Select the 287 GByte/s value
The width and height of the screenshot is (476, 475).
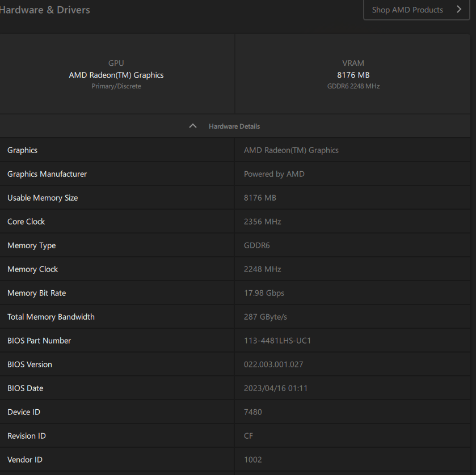(x=266, y=317)
